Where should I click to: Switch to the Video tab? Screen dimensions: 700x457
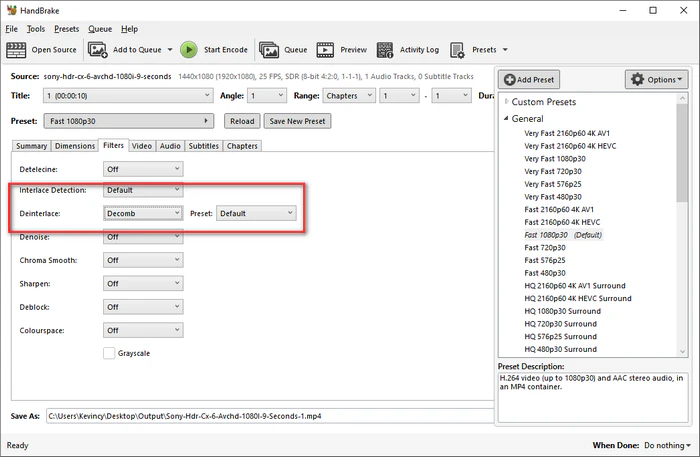(142, 146)
